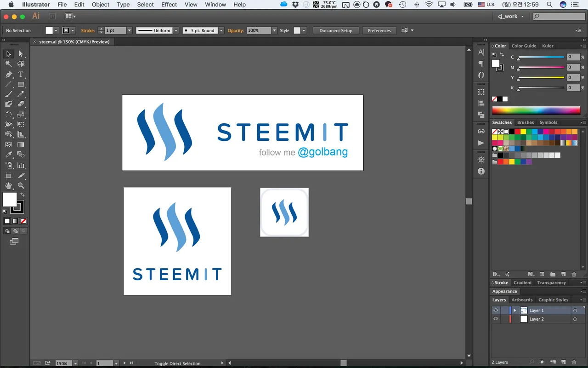Open the fill color dropdown in control bar

[56, 31]
